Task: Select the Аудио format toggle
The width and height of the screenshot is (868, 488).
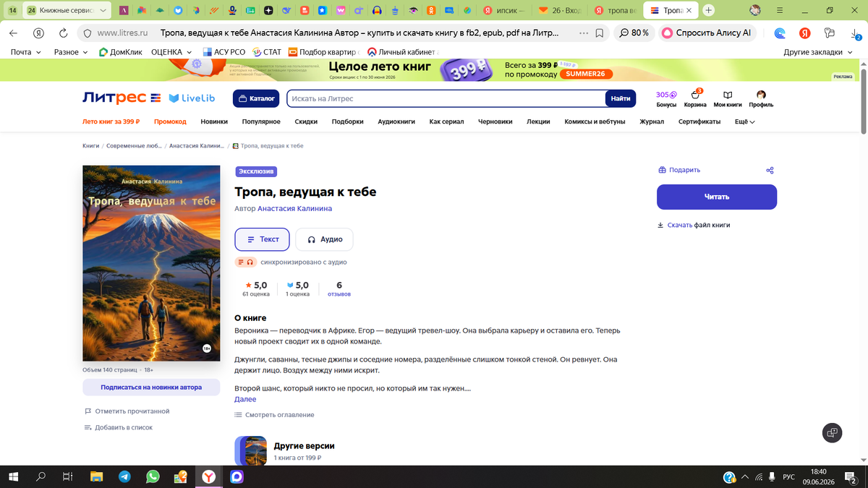Action: tap(324, 239)
